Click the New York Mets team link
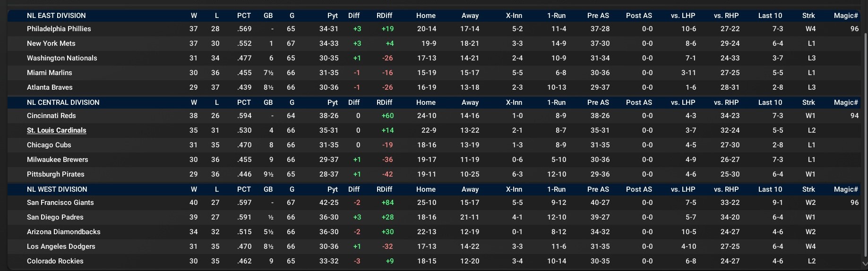Image resolution: width=868 pixels, height=271 pixels. tap(51, 43)
